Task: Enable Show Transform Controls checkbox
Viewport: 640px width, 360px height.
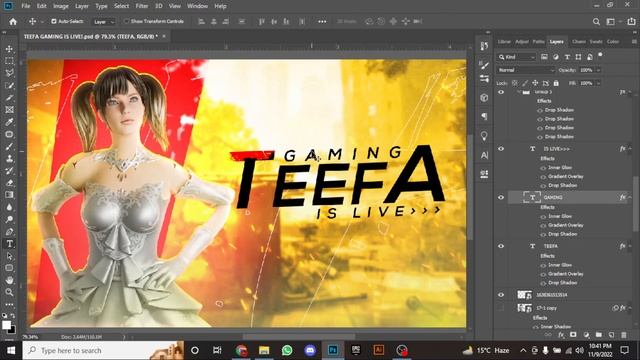Action: [x=126, y=21]
